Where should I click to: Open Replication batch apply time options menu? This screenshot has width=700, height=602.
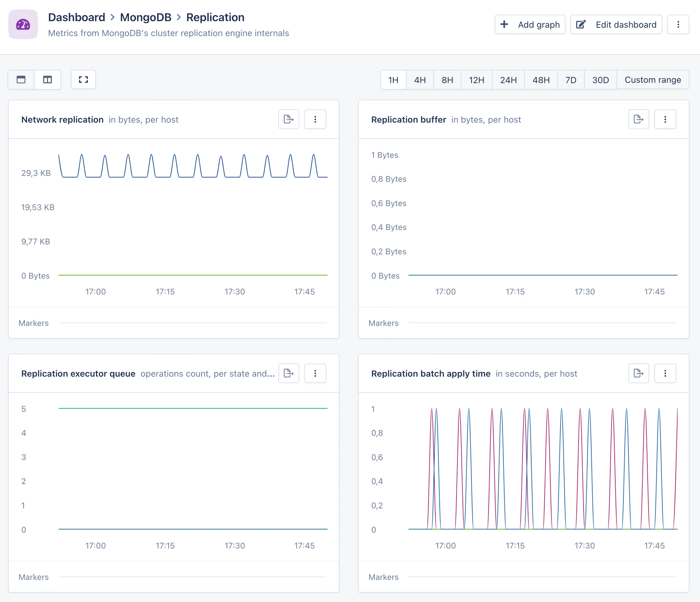coord(665,373)
